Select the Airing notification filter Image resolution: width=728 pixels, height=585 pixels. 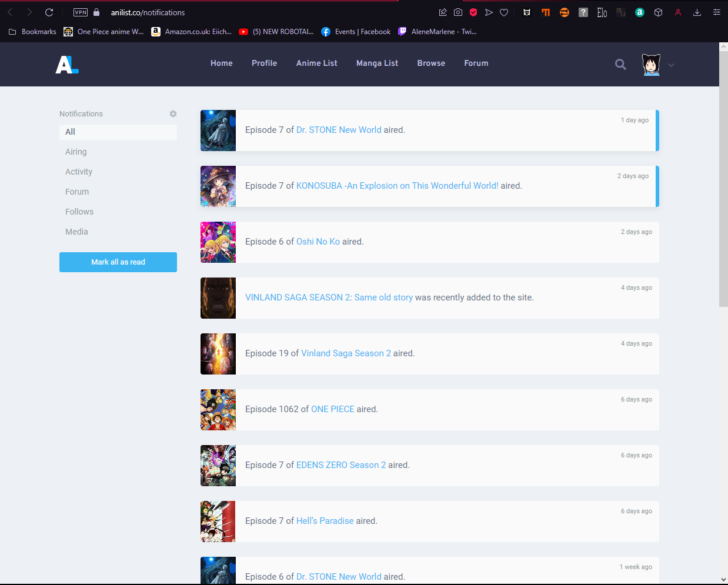[x=76, y=152]
